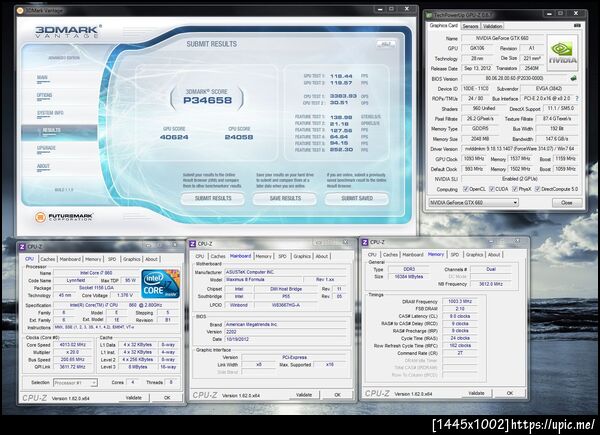Click the Z icon of the CPU-Z CPU-tab window
Viewport: 600px width, 435px height.
[22, 247]
